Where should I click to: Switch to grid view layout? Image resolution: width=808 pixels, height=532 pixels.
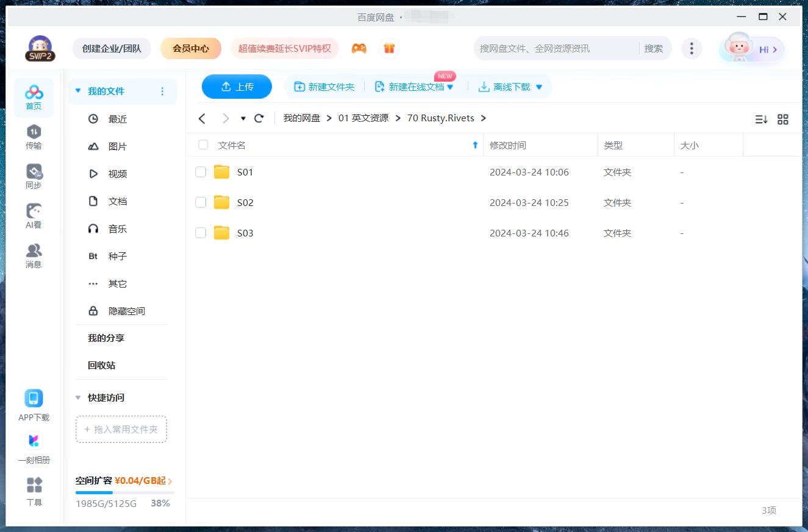(783, 119)
